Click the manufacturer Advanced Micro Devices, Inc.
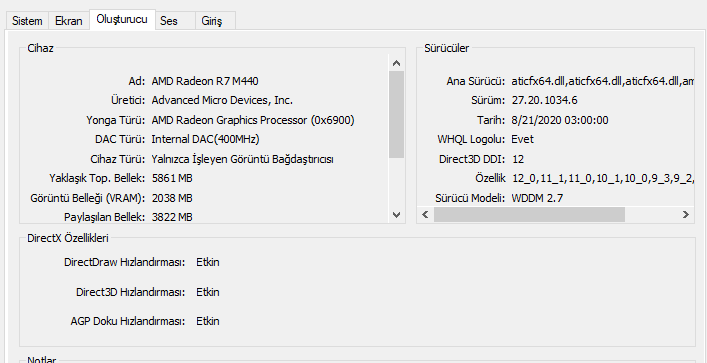 [x=222, y=100]
